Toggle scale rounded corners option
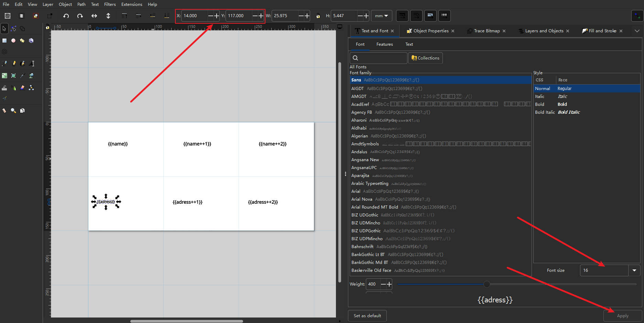This screenshot has width=644, height=323. [x=416, y=16]
